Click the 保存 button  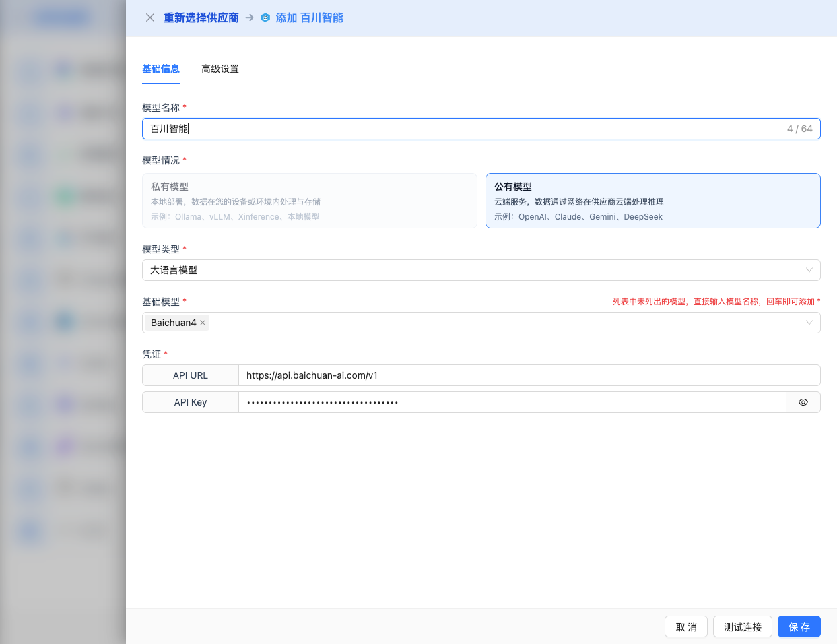(799, 626)
